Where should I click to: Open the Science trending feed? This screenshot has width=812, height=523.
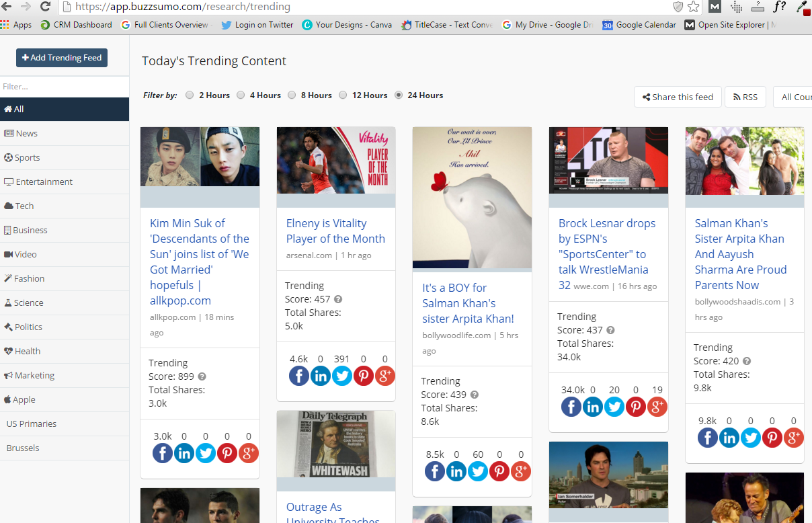coord(65,303)
